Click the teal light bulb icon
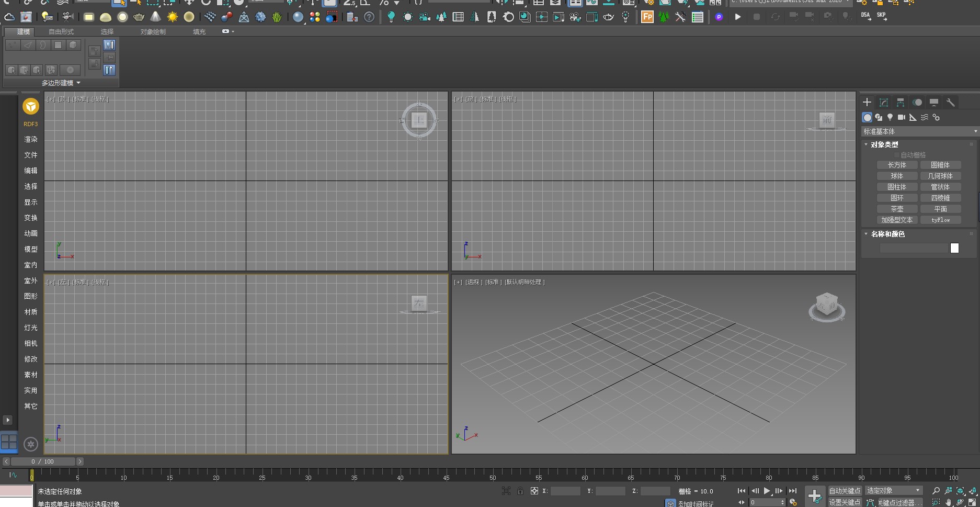The height and width of the screenshot is (507, 980). tap(391, 17)
